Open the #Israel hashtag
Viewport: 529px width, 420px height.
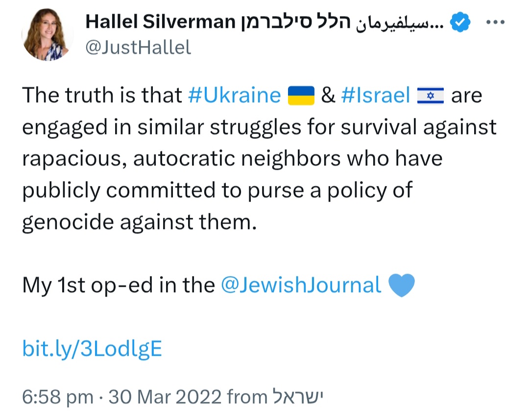pyautogui.click(x=375, y=95)
